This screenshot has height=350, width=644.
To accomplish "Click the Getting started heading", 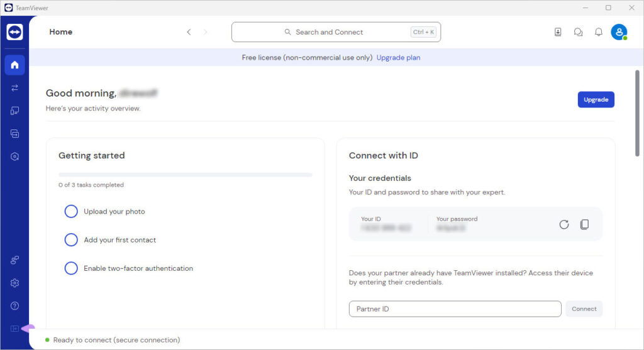I will point(92,155).
